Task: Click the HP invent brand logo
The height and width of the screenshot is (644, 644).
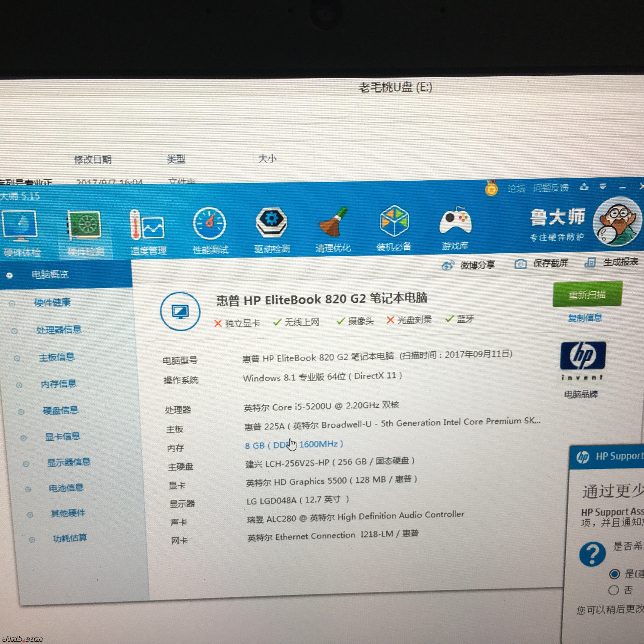Action: point(583,361)
